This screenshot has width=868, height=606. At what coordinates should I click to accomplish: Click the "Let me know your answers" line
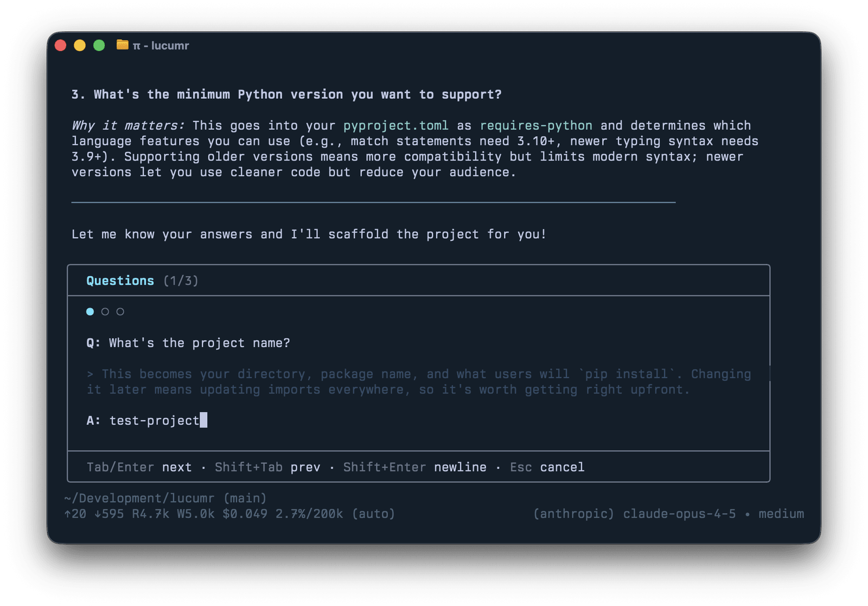(309, 234)
